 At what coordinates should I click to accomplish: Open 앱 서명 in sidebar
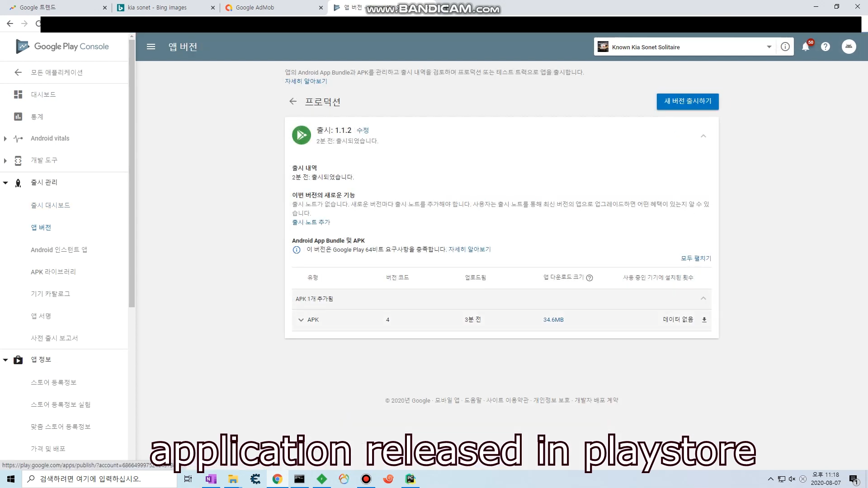coord(41,316)
